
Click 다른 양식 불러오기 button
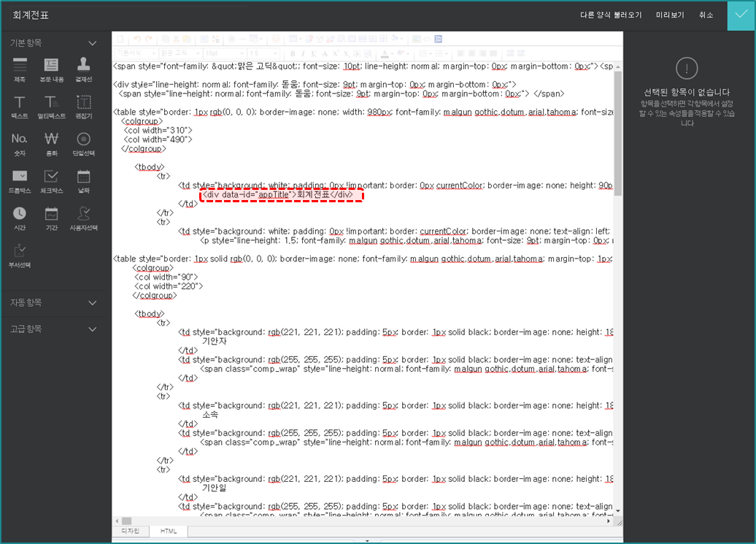pyautogui.click(x=611, y=15)
